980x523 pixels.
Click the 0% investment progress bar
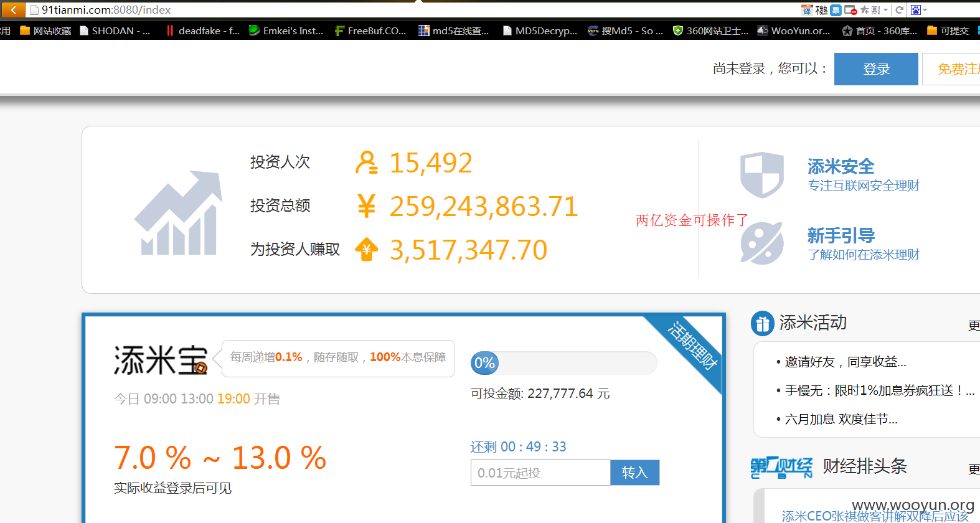(563, 363)
